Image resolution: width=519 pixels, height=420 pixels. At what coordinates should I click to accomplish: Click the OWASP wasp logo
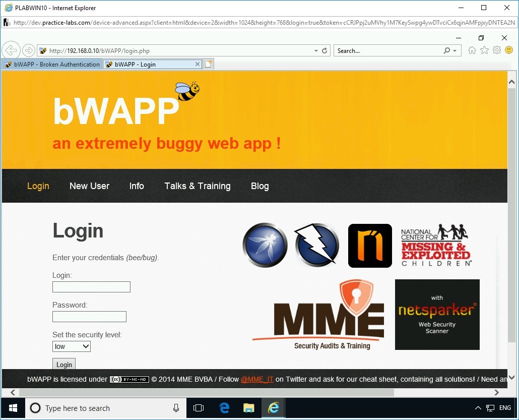[x=265, y=245]
